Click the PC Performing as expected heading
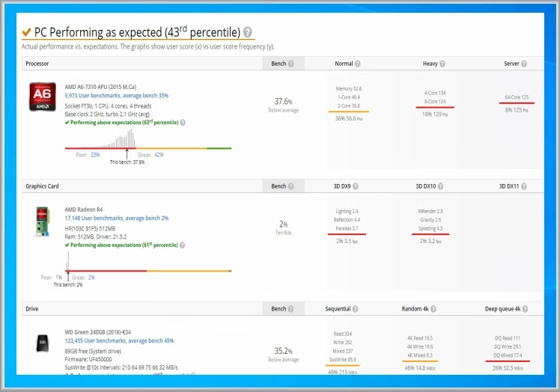 [x=137, y=32]
